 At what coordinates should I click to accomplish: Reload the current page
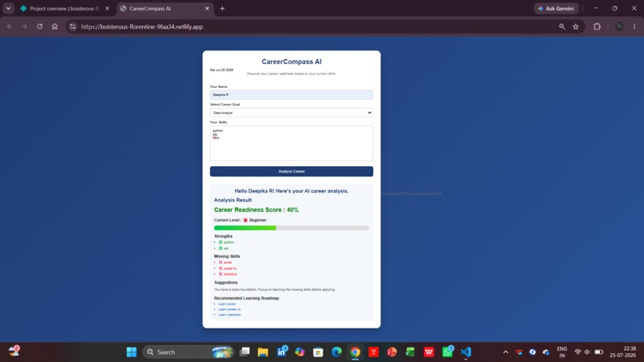39,26
